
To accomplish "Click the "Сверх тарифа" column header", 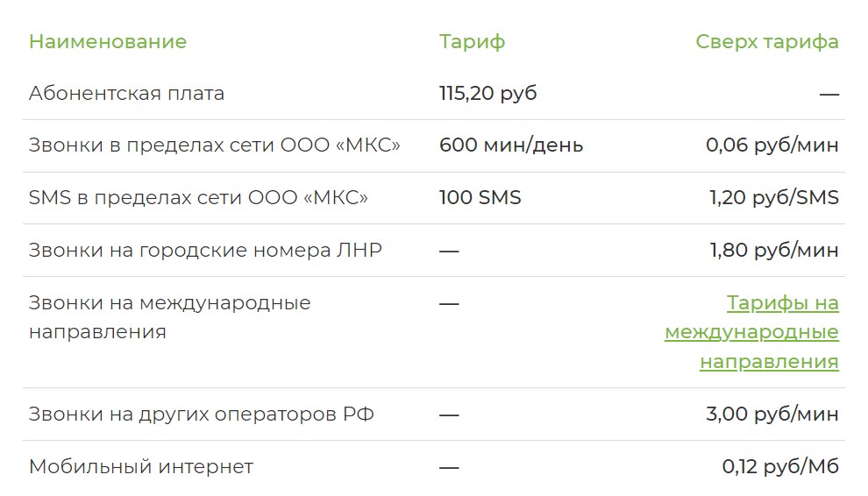I will pyautogui.click(x=766, y=41).
